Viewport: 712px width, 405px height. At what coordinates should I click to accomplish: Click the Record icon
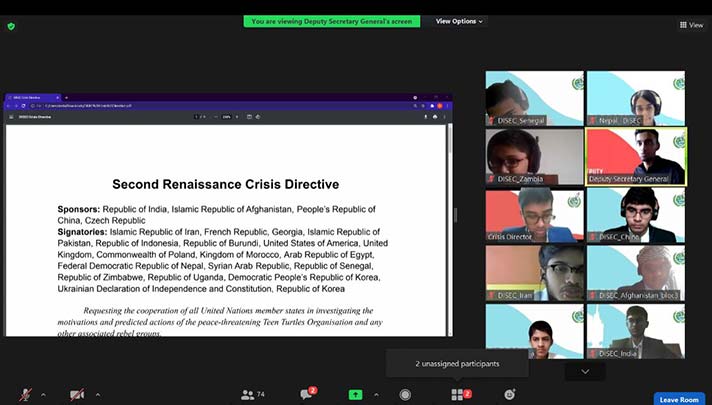(405, 394)
